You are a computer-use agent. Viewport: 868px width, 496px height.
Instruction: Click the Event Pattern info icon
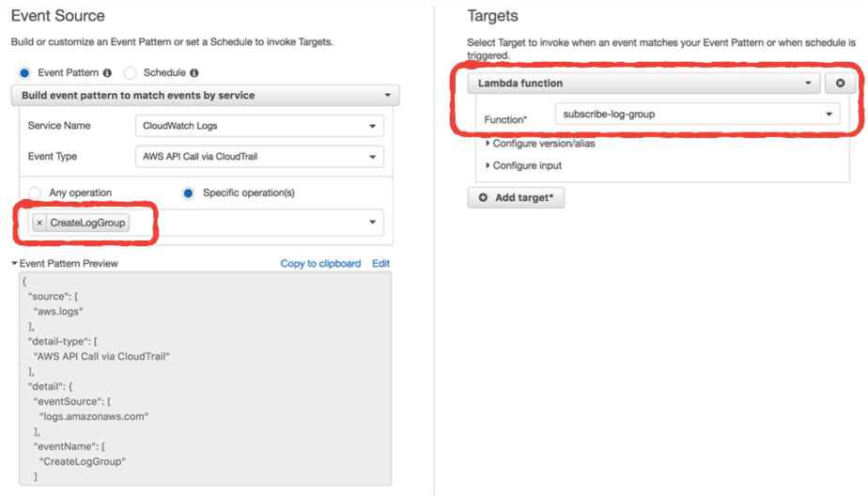tap(107, 73)
